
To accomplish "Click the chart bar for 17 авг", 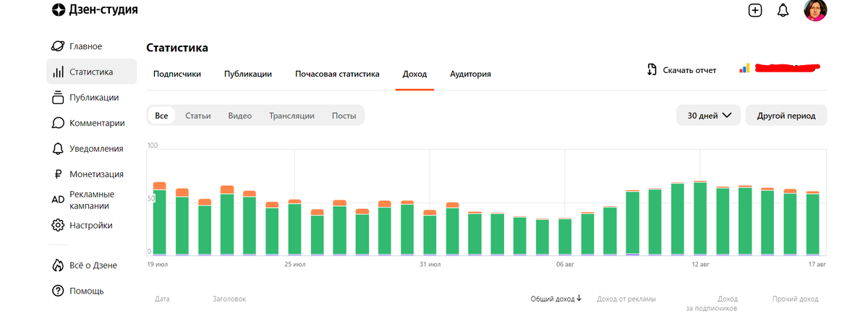I will click(x=812, y=224).
